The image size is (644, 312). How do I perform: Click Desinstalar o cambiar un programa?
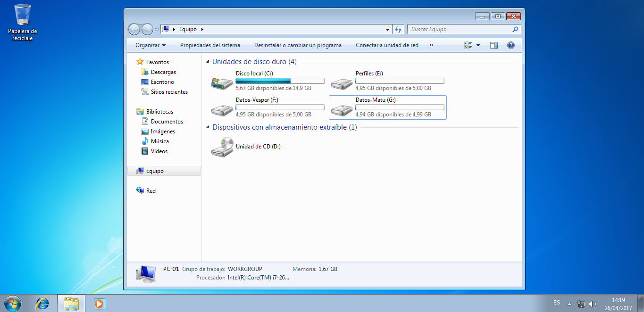(x=298, y=45)
